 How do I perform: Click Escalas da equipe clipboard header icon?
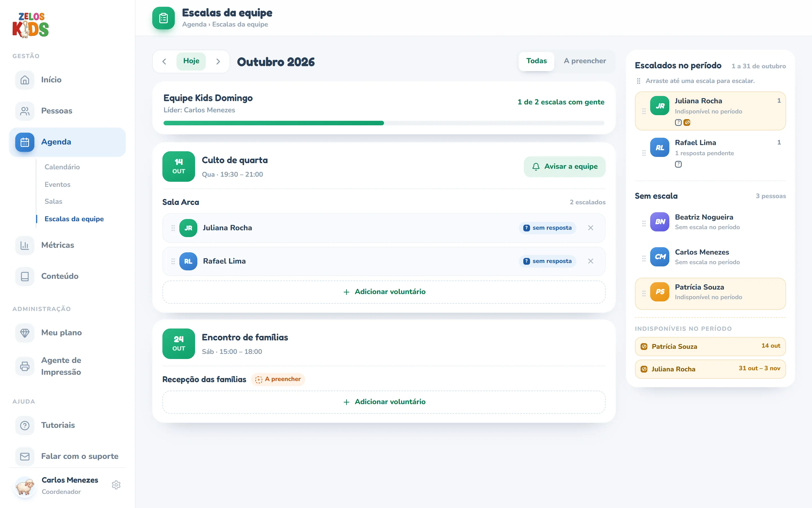pyautogui.click(x=164, y=18)
